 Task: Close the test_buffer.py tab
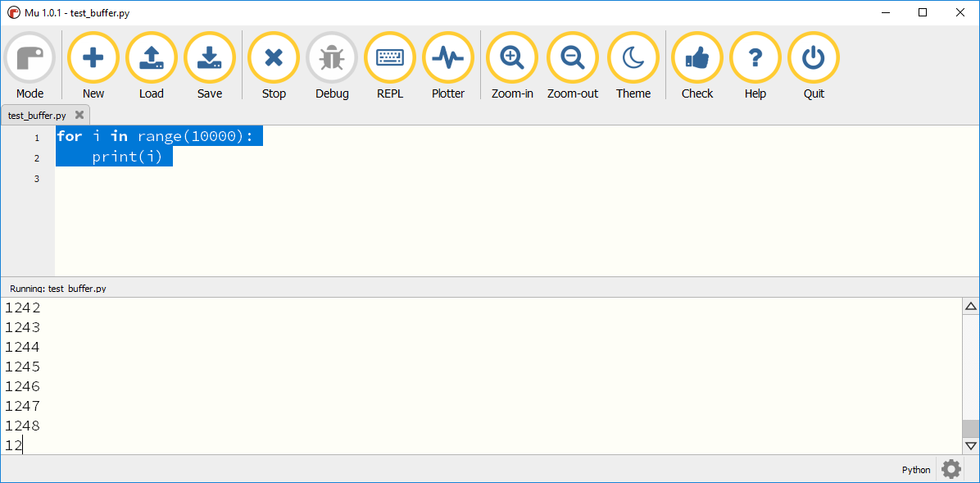(x=79, y=115)
